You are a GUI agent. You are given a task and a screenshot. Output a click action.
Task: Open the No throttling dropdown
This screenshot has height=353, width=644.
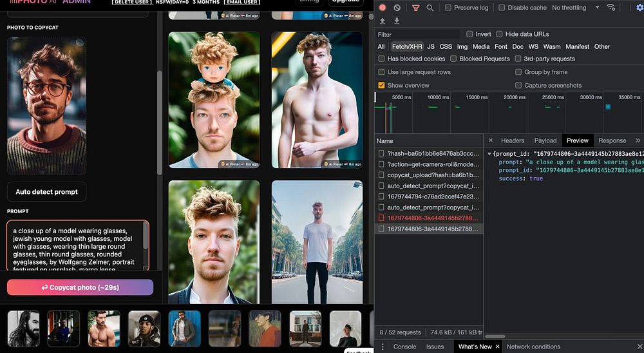(x=575, y=8)
